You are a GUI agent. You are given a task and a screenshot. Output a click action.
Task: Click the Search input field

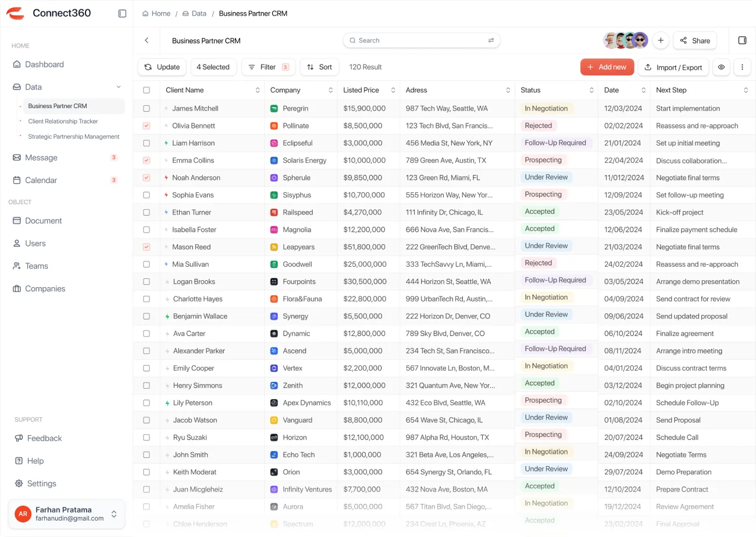[422, 40]
